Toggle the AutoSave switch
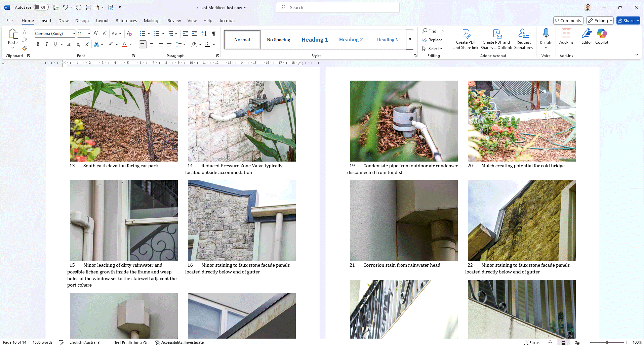 point(41,7)
